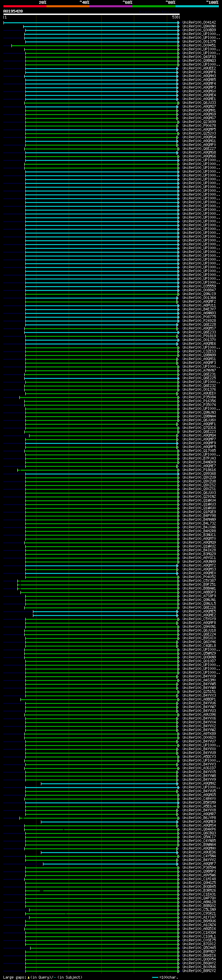The image size is (222, 980).
Task: Click hit label UniRef100_Q4SF83
Action: [x=199, y=57]
